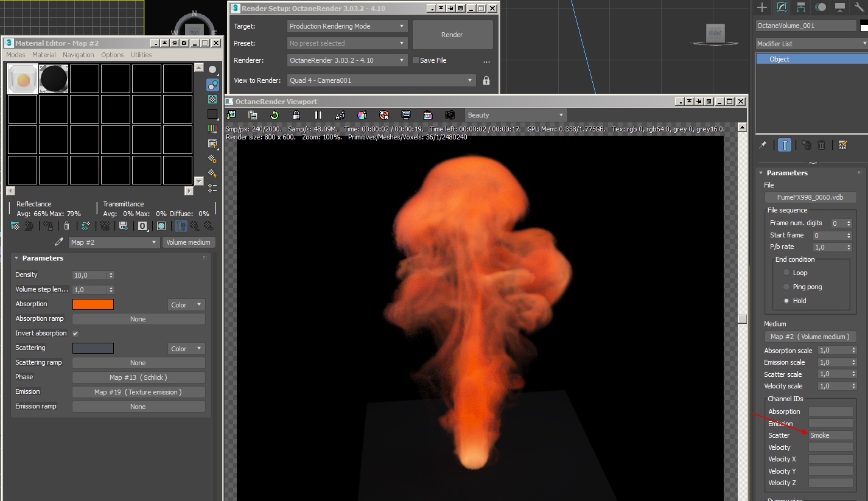Click the orange Absorption color swatch
This screenshot has width=868, height=501.
pyautogui.click(x=93, y=304)
